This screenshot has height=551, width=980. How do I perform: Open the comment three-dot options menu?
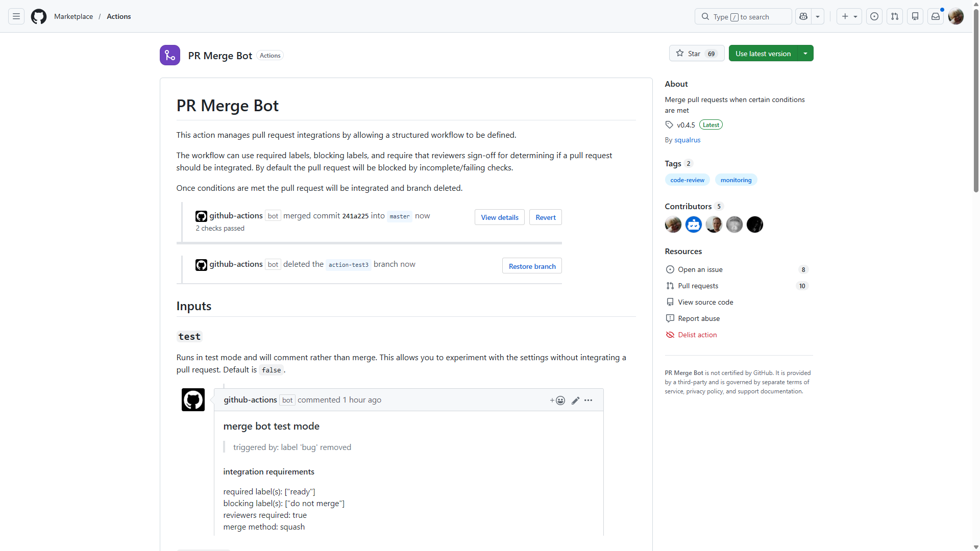588,400
